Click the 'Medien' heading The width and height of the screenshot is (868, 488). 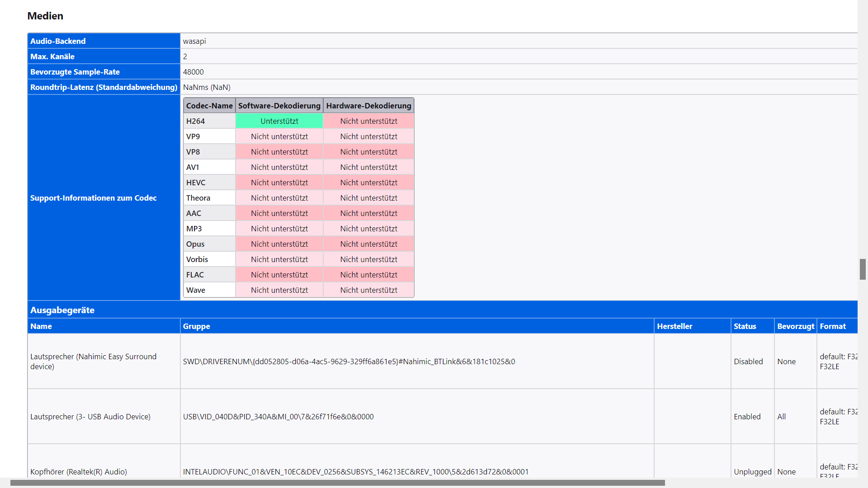(45, 16)
